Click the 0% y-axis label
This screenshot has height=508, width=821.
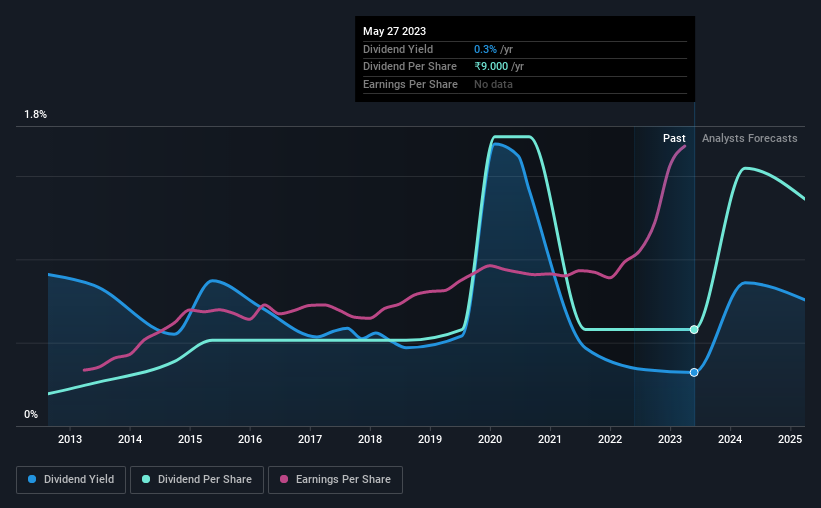(x=31, y=415)
